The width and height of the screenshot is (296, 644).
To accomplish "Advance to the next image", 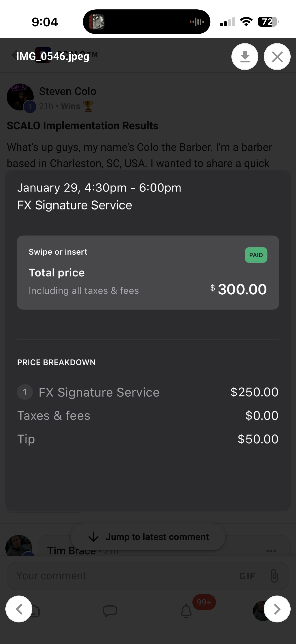I will point(277,609).
